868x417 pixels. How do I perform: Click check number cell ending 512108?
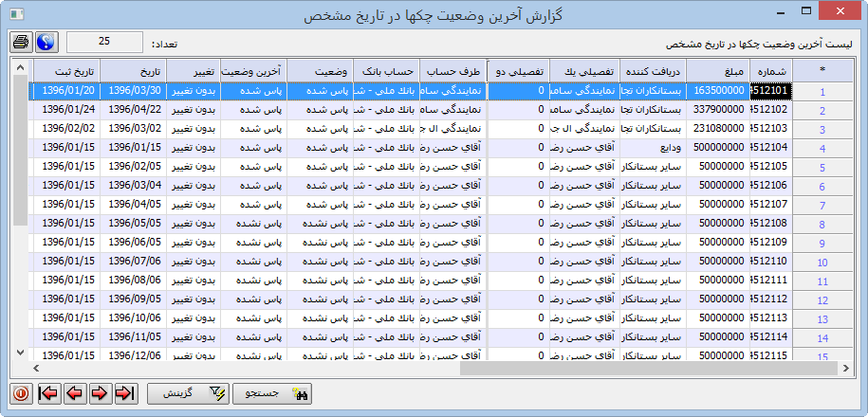click(771, 224)
